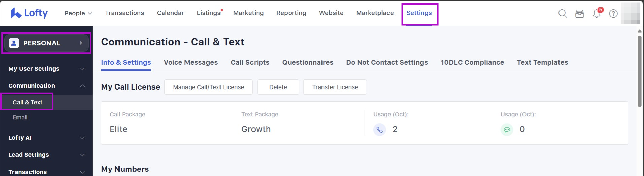Click Manage Call/Text License button
Viewport: 644px width, 176px height.
(208, 87)
